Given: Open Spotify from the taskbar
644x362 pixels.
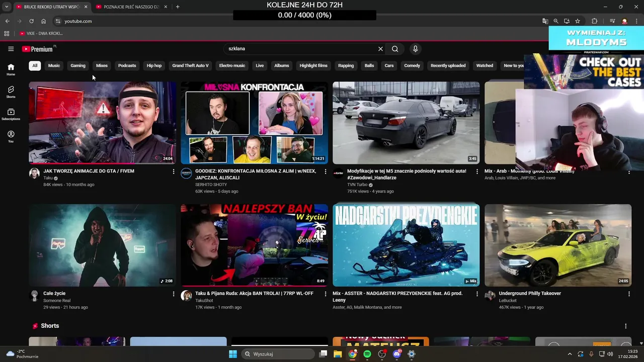Looking at the screenshot, I should pyautogui.click(x=367, y=354).
